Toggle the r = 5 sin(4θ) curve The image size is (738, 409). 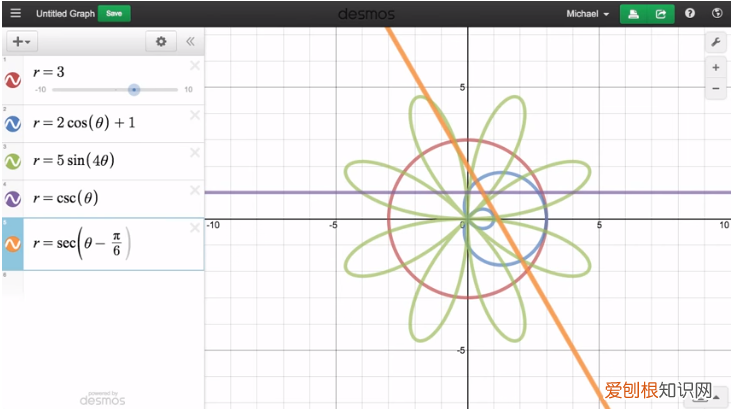click(x=13, y=161)
